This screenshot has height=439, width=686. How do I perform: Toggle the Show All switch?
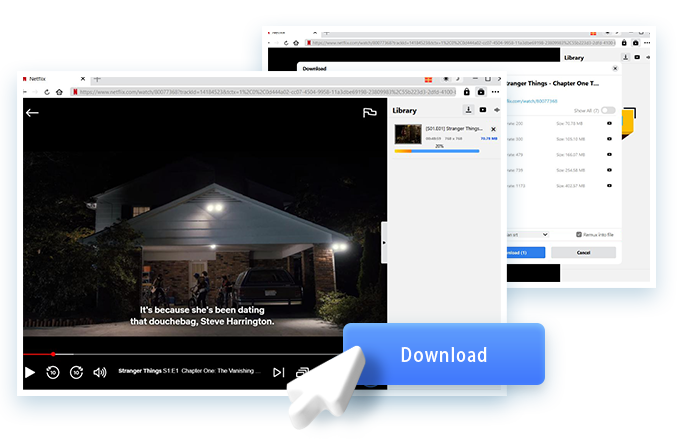coord(608,110)
